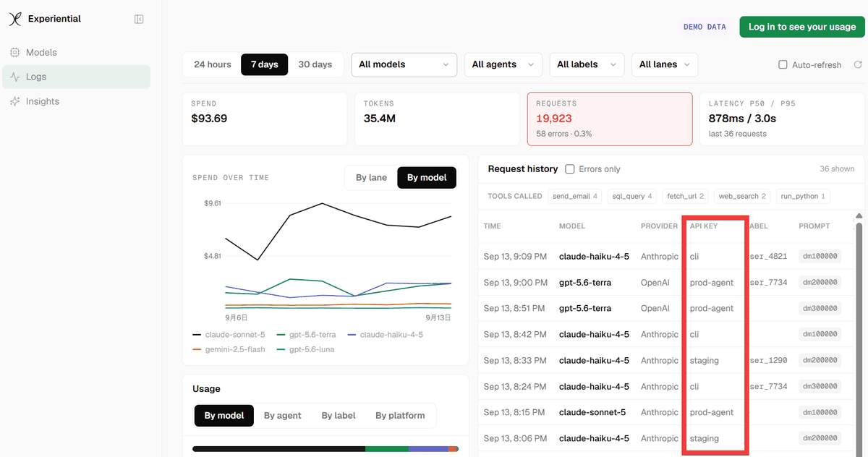Open the All models dropdown
Image resolution: width=868 pixels, height=457 pixels.
(x=404, y=64)
